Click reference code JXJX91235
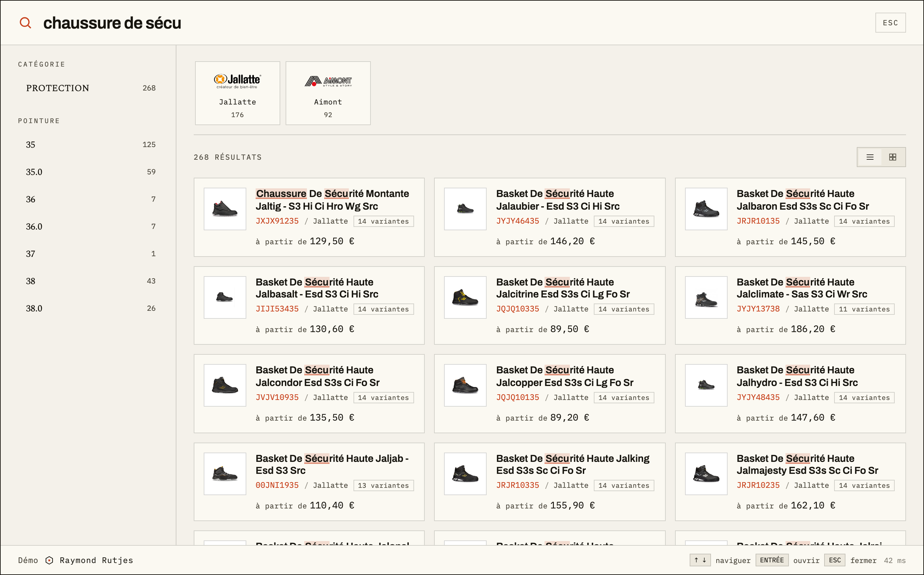Image resolution: width=924 pixels, height=575 pixels. (x=277, y=221)
